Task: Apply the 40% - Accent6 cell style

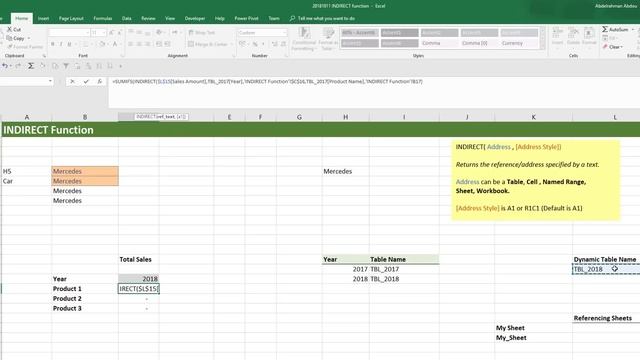Action: click(x=360, y=32)
